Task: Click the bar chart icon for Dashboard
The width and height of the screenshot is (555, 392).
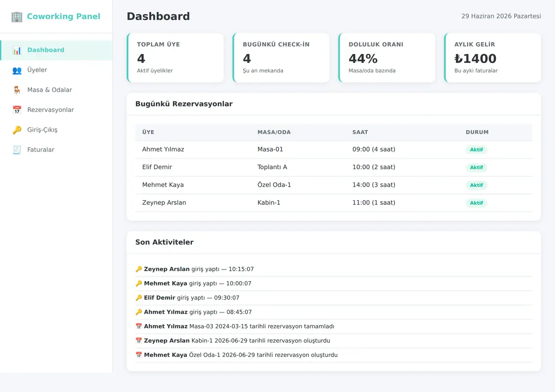Action: tap(17, 50)
